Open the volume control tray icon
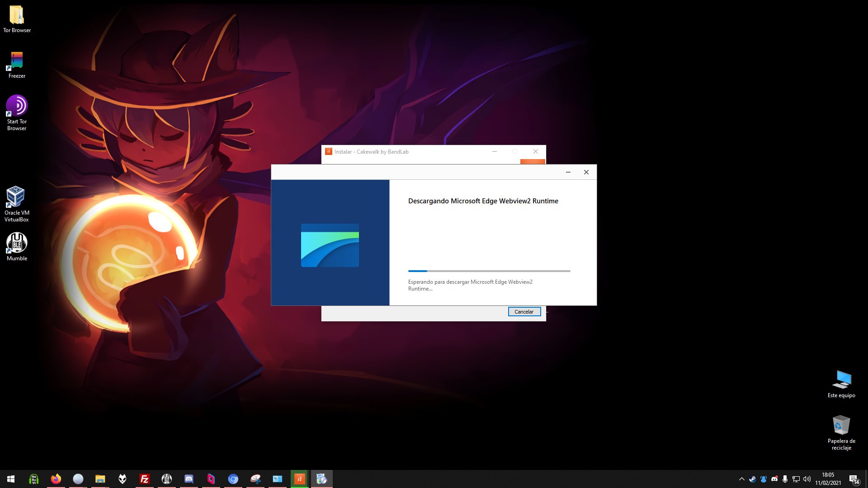The image size is (868, 488). click(x=807, y=479)
